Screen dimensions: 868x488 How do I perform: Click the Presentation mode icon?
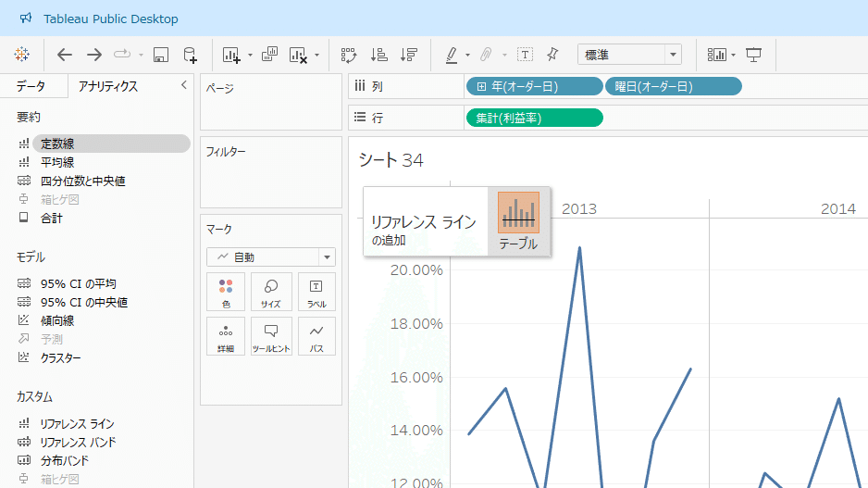(753, 55)
